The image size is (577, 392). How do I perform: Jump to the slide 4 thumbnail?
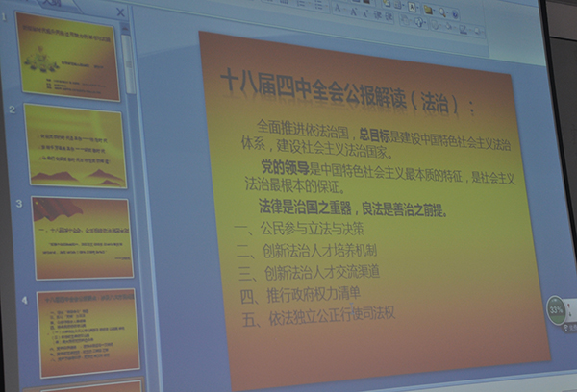point(87,330)
